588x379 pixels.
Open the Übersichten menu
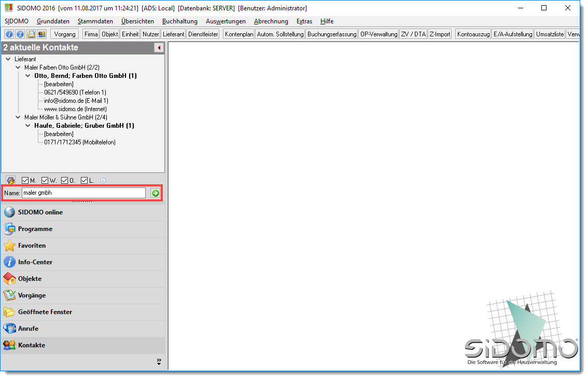click(x=137, y=21)
